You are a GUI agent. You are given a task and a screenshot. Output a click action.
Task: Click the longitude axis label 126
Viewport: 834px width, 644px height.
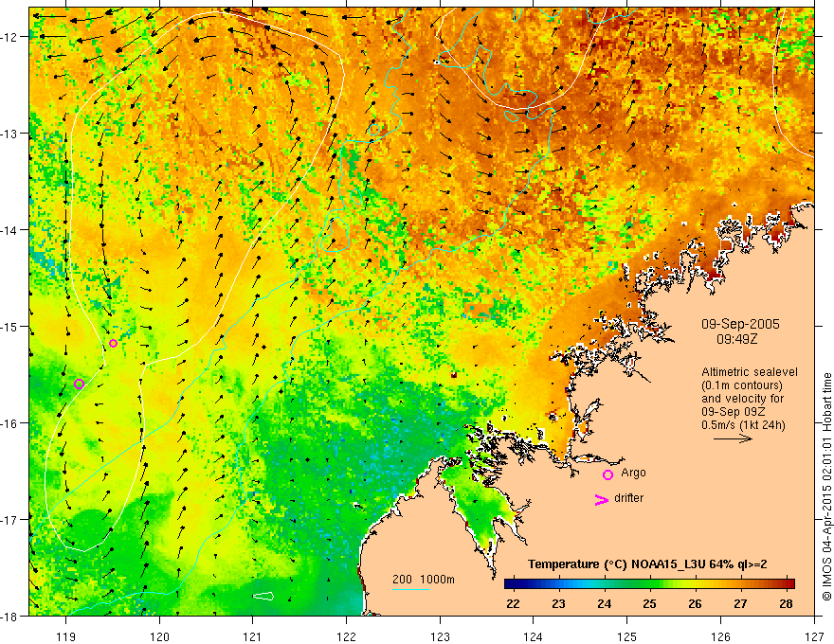coord(720,636)
